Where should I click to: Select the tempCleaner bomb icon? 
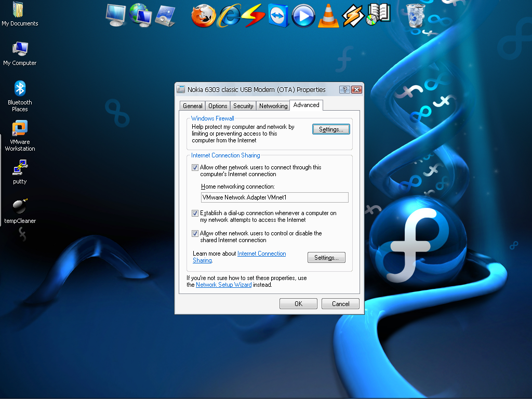coord(20,211)
